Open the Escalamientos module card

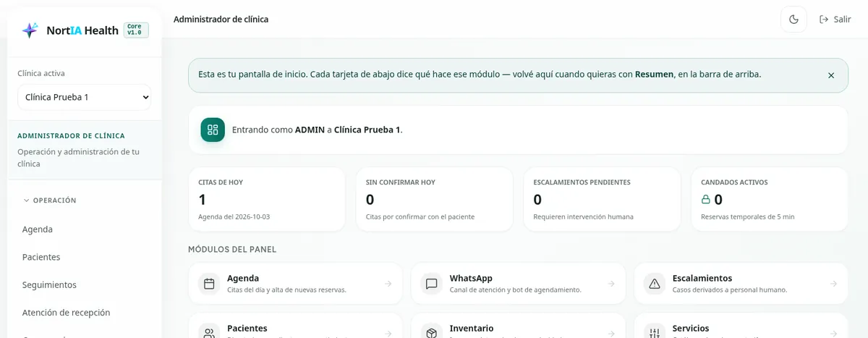pyautogui.click(x=741, y=284)
